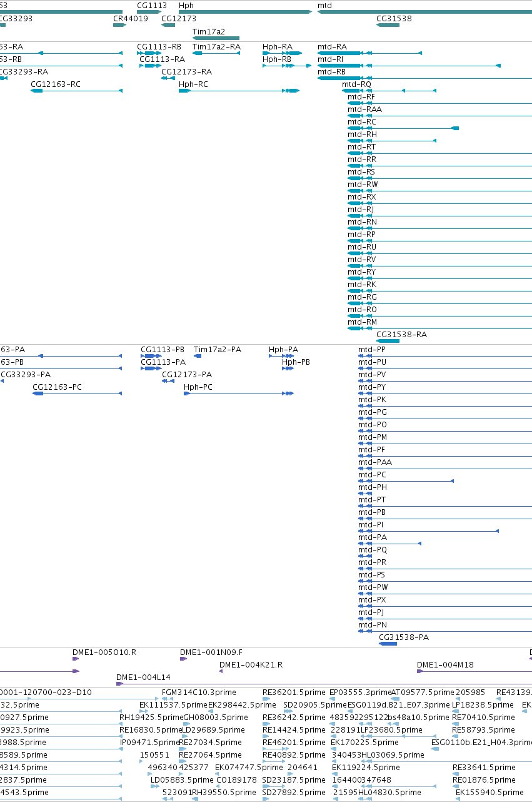Click the DME1-005O10.R clone label
The width and height of the screenshot is (532, 802).
(x=104, y=652)
